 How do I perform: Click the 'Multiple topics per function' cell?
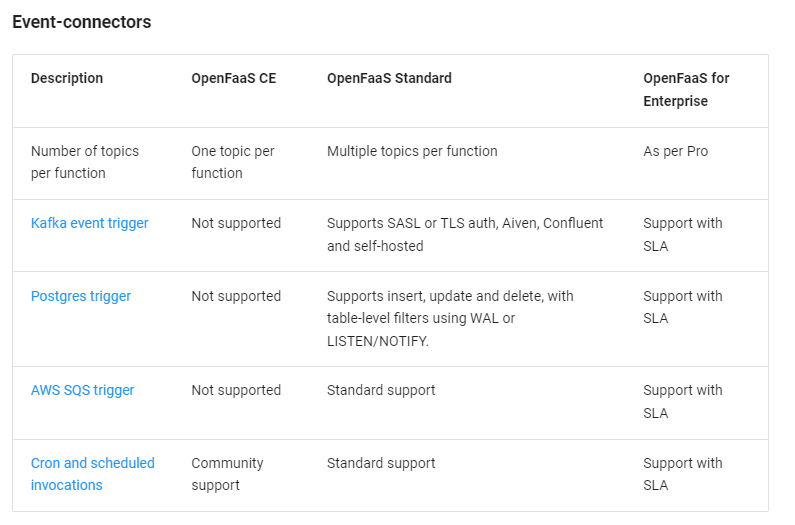coord(412,151)
